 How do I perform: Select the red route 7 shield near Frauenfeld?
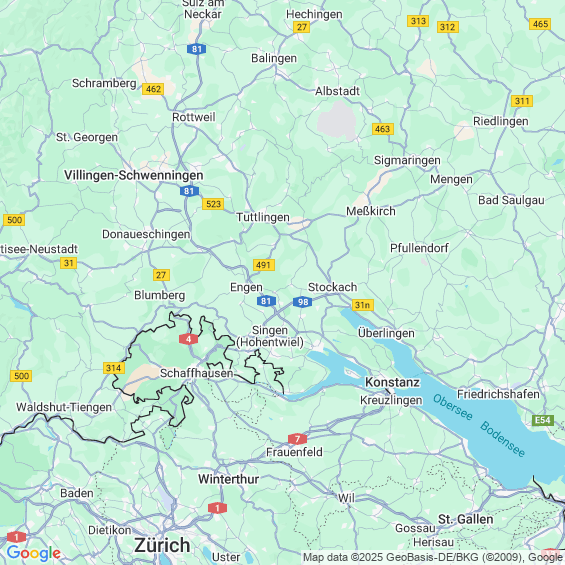point(297,439)
